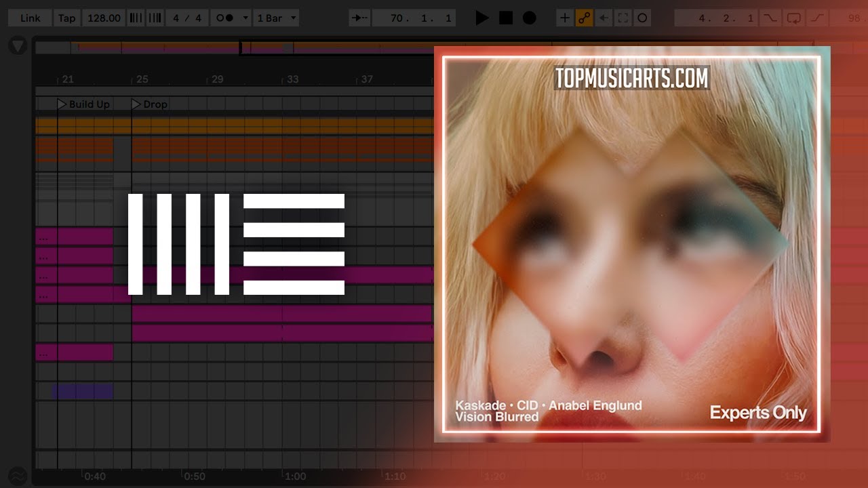Click the Capture MIDI icon
868x488 pixels.
click(x=623, y=18)
